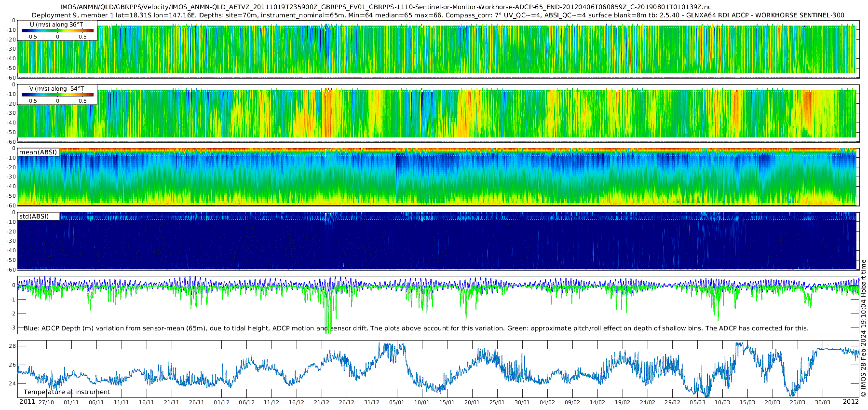The image size is (868, 410).
Task: Click the 'V (m/s) along -54°T' legend title
Action: point(56,89)
